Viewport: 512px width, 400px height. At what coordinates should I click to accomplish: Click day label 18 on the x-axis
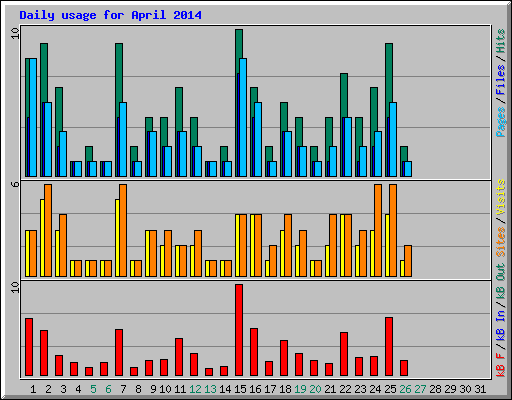coord(285,389)
